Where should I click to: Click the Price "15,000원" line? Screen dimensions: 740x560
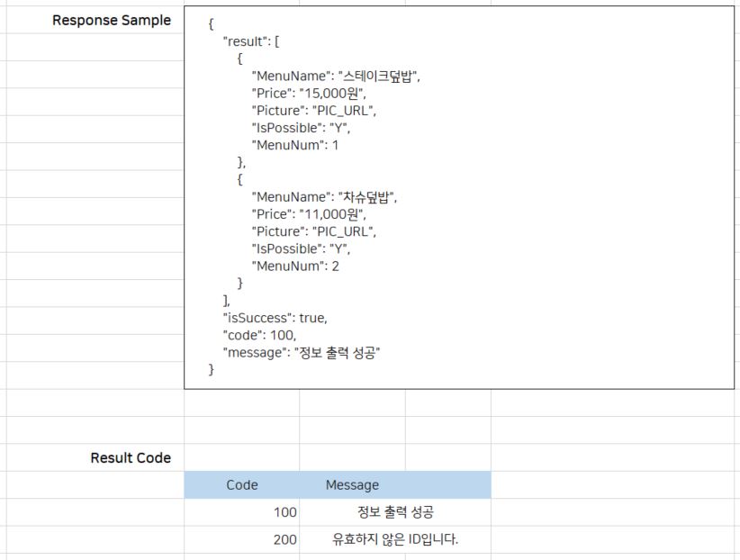coord(310,94)
